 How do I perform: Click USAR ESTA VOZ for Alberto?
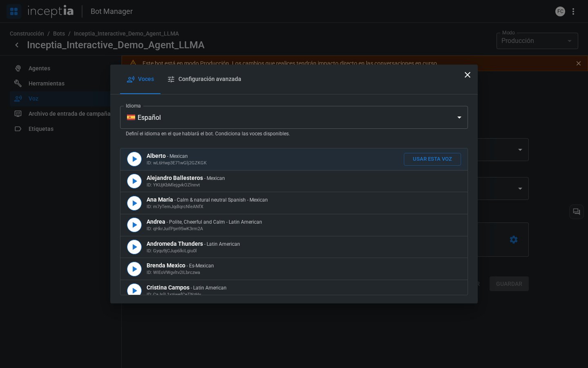[432, 159]
